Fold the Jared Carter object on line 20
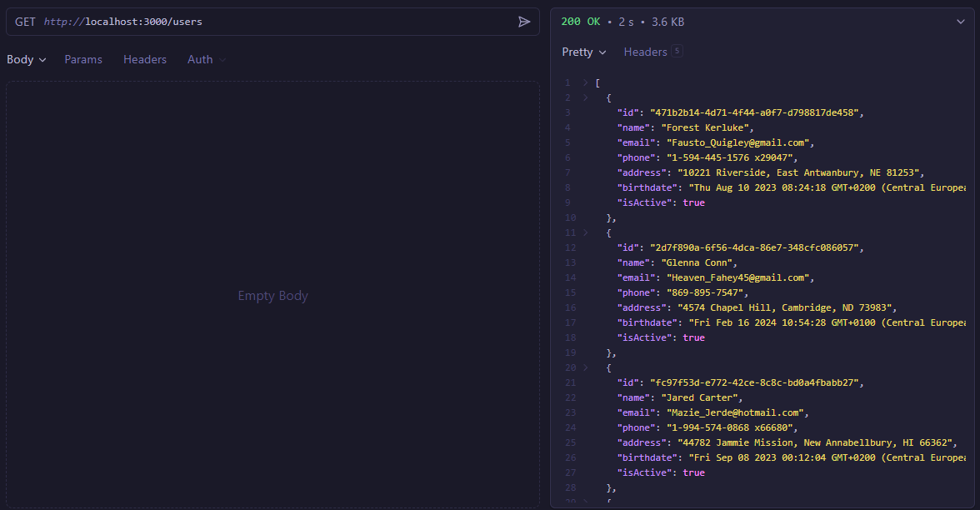The width and height of the screenshot is (980, 510). click(x=585, y=367)
